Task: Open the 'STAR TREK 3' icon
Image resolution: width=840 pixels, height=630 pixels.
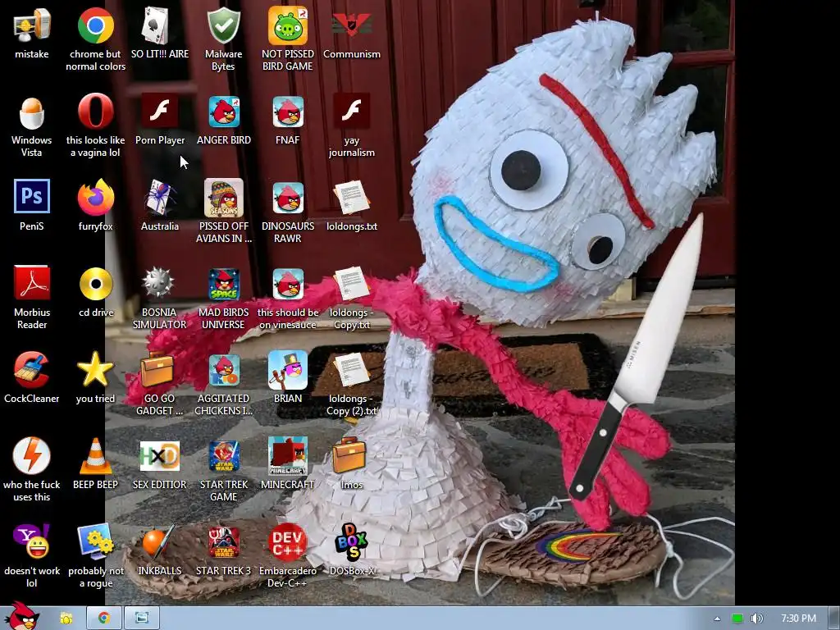Action: 223,542
